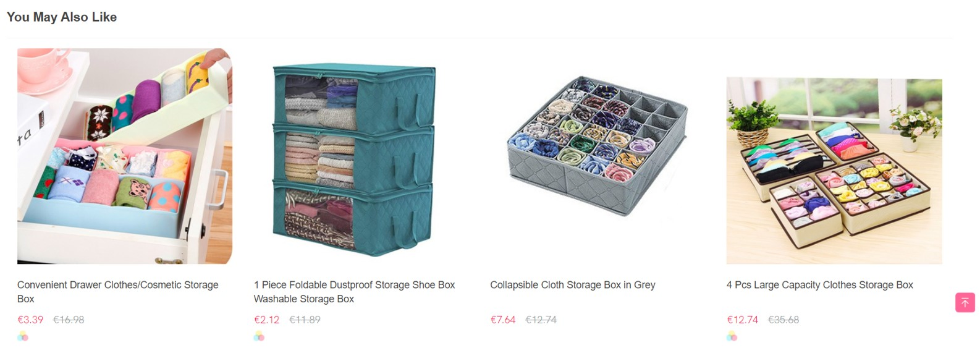Click the crossed-out €35.68 original price
Viewport: 980px width, 353px height.
tap(784, 320)
